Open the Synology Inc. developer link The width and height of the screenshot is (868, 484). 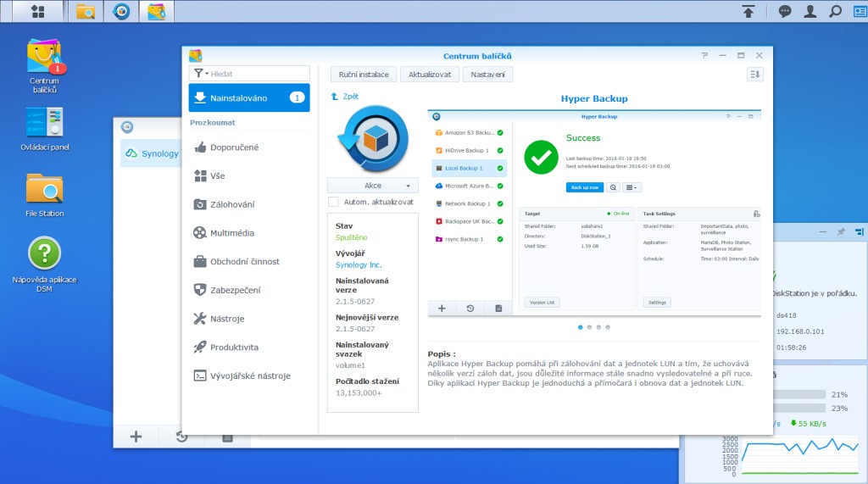[359, 264]
